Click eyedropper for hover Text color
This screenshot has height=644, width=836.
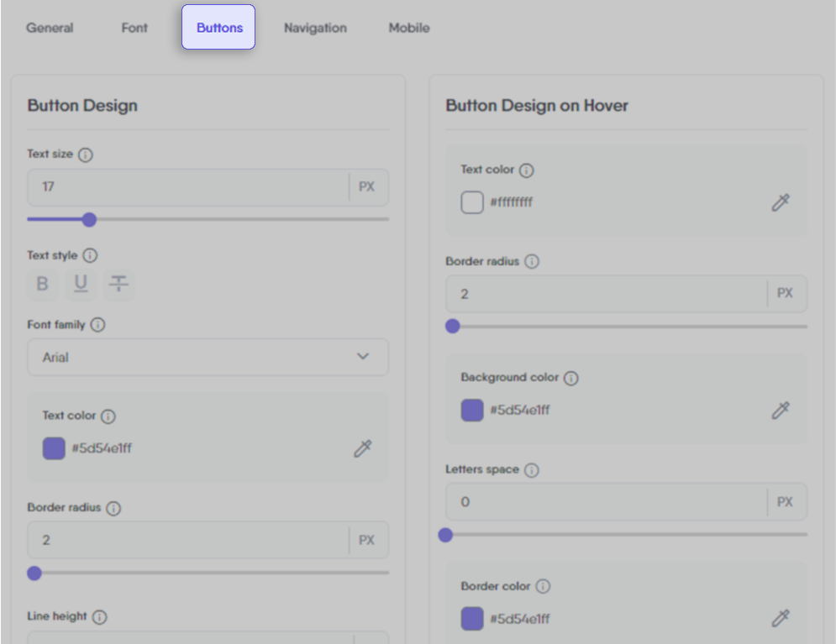pyautogui.click(x=781, y=202)
